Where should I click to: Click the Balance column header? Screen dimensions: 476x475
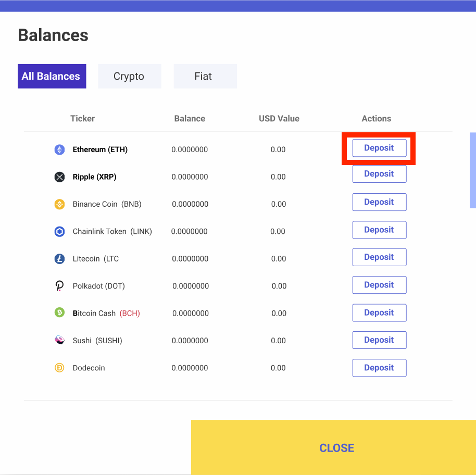coord(190,118)
